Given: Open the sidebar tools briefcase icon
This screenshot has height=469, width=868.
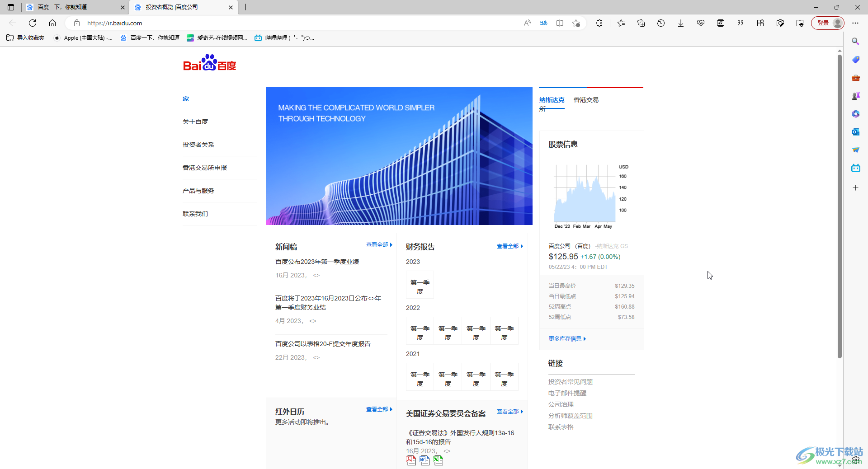Looking at the screenshot, I should click(x=855, y=78).
